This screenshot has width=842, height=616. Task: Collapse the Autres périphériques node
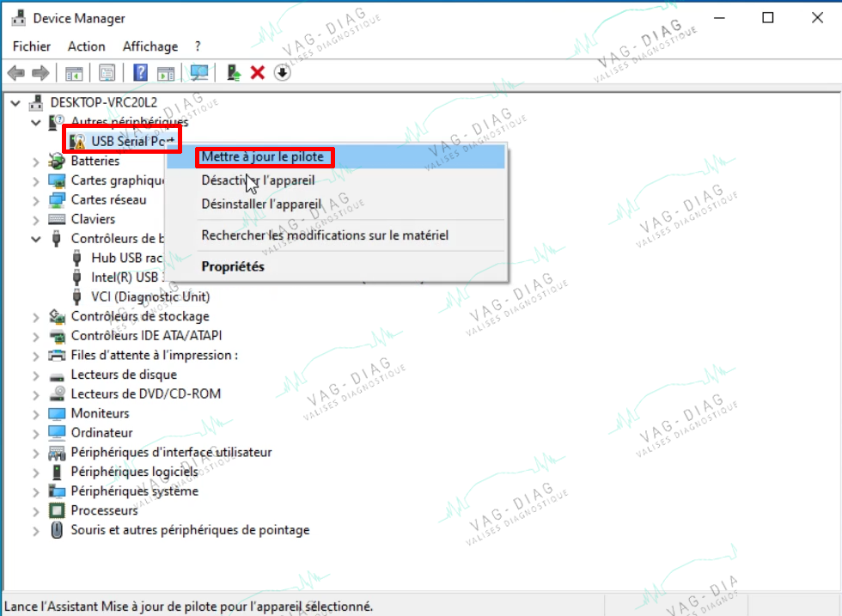point(36,123)
